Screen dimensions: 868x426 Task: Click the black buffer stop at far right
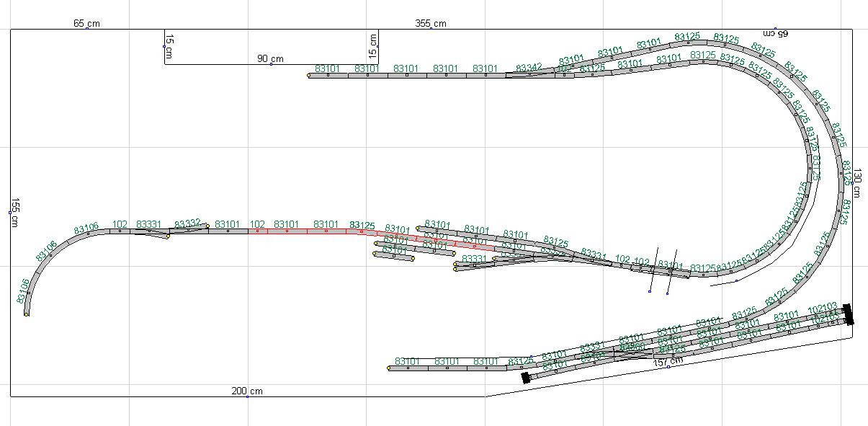click(849, 314)
